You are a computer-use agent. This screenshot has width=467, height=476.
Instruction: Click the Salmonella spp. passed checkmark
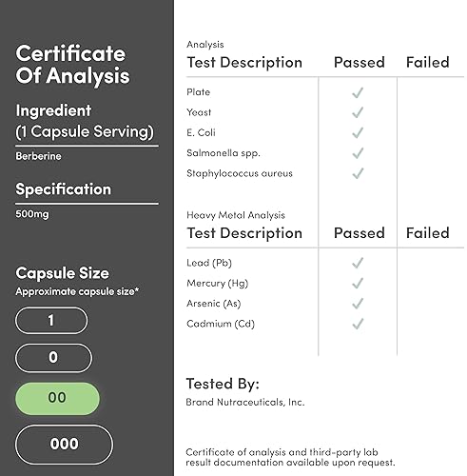[358, 153]
